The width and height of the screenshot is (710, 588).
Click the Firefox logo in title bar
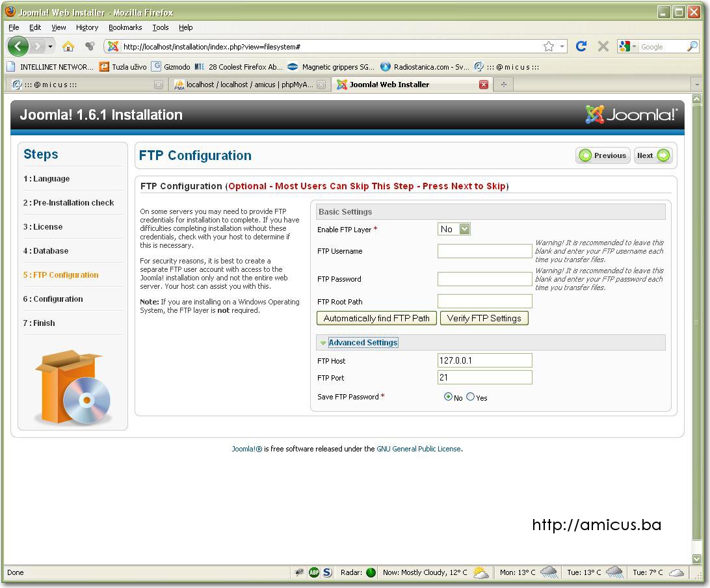point(10,12)
